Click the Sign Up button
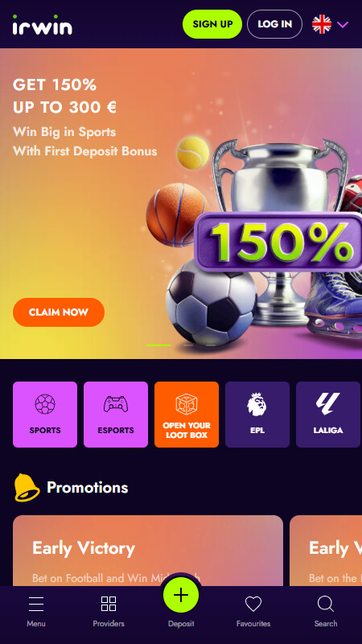Image resolution: width=362 pixels, height=644 pixels. pyautogui.click(x=212, y=24)
